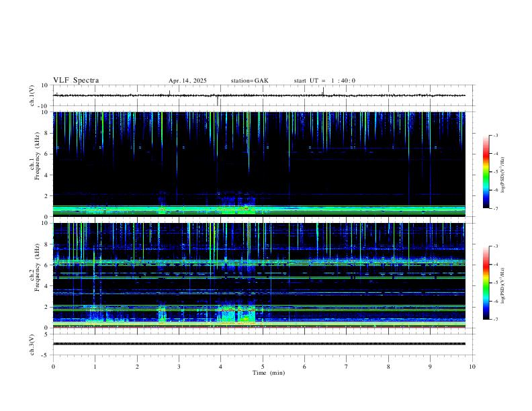
Task: Select the date "Apr. 14, 2025" in header
Action: tap(187, 81)
